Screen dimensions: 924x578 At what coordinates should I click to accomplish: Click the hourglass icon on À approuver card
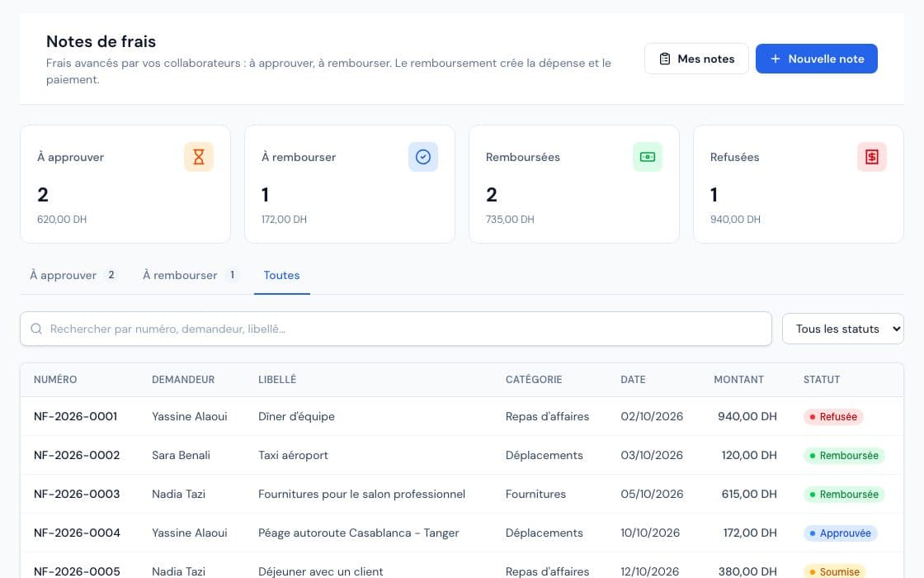(x=199, y=157)
